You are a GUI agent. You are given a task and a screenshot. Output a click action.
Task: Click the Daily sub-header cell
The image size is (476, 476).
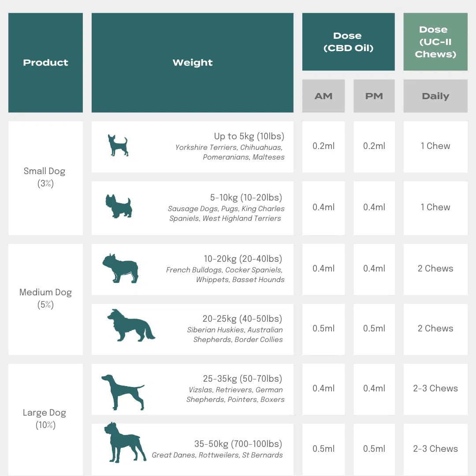[435, 96]
